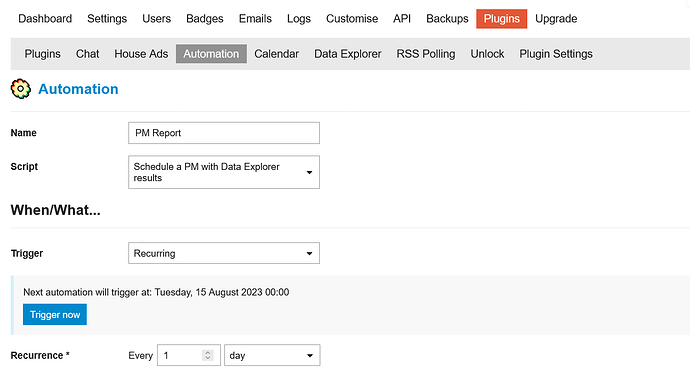Click the recurrence interval number field
690x368 pixels.
pyautogui.click(x=189, y=355)
